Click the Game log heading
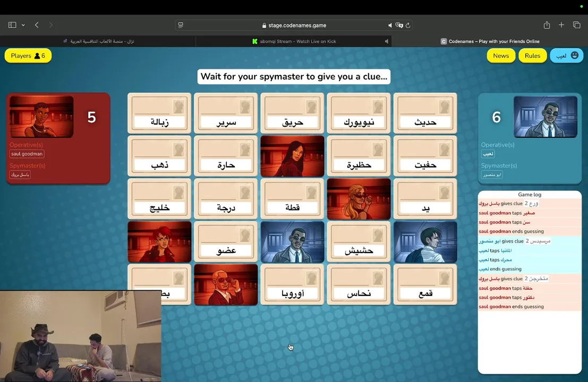 530,194
